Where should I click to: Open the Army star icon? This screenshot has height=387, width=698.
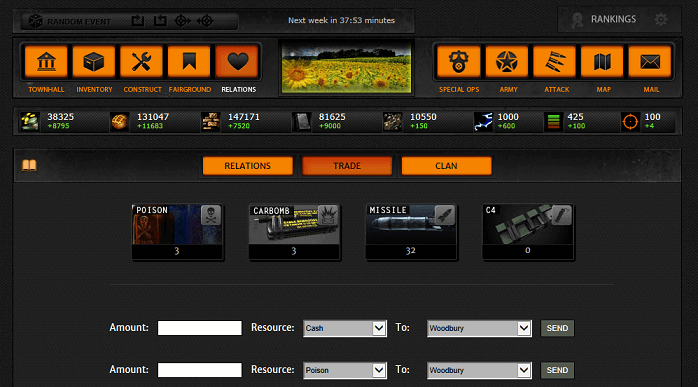coord(507,61)
